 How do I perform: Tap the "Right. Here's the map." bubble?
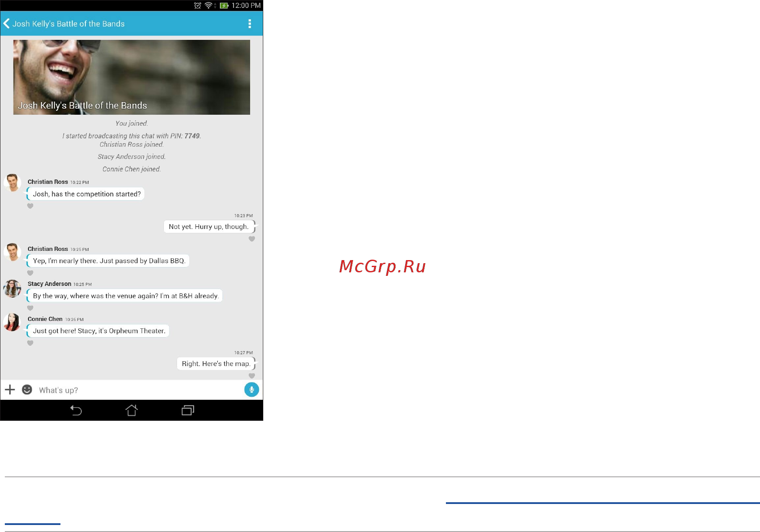coord(216,363)
